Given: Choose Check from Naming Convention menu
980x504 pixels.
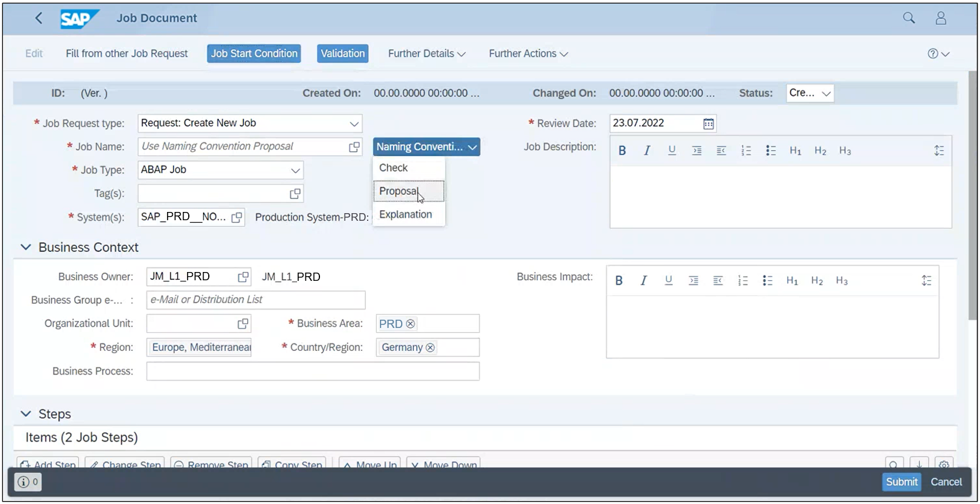Looking at the screenshot, I should pyautogui.click(x=409, y=168).
